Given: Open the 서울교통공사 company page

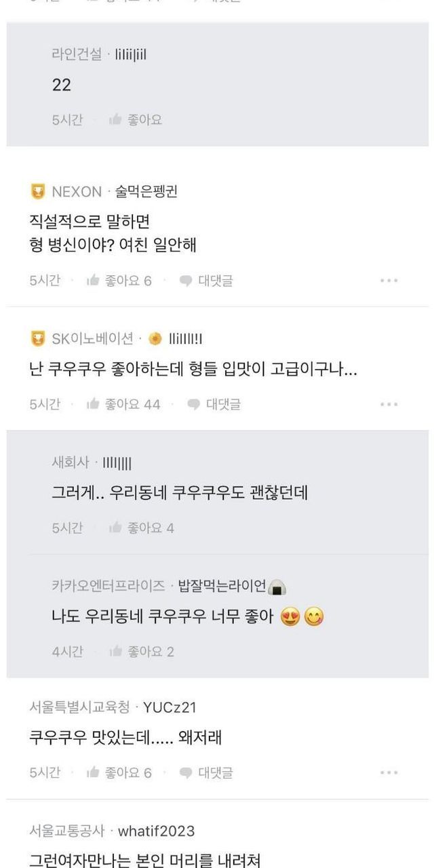Looking at the screenshot, I should tap(67, 831).
